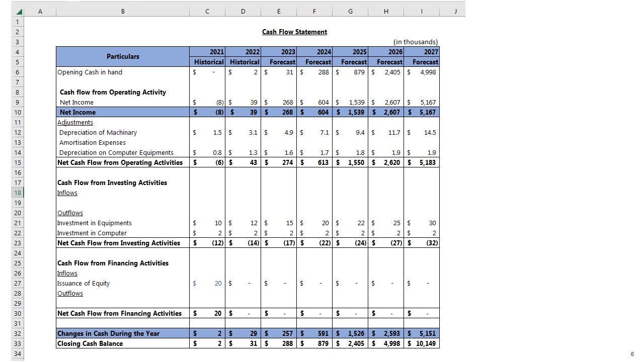Click the 'Amortisation Expenses' cell
Screen dimensions: 644x362
[x=93, y=142]
